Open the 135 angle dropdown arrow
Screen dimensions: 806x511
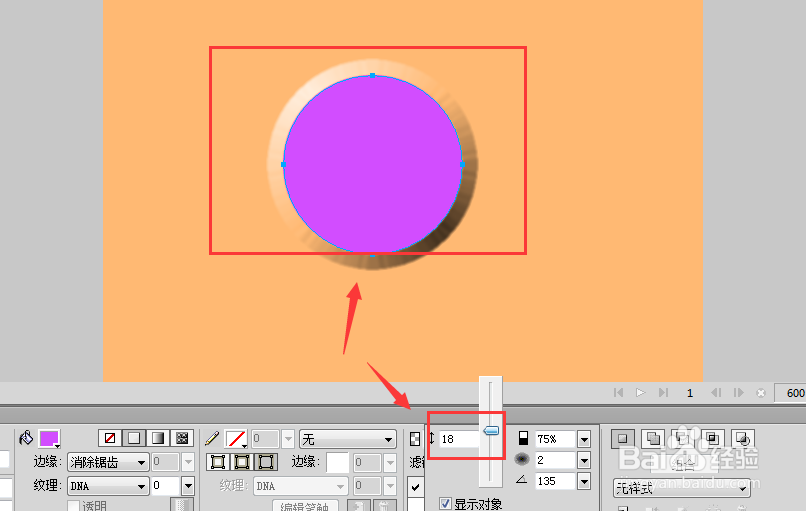click(584, 481)
